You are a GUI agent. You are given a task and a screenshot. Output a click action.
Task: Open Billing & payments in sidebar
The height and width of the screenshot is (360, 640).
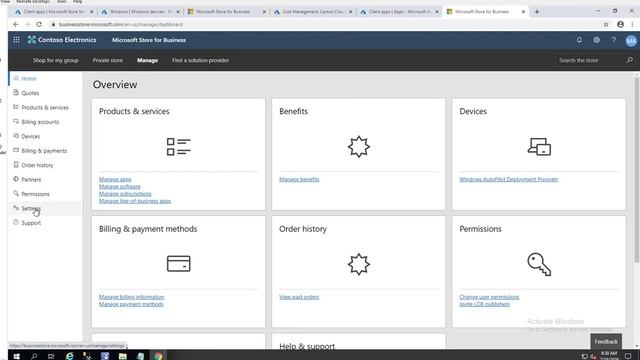point(45,151)
